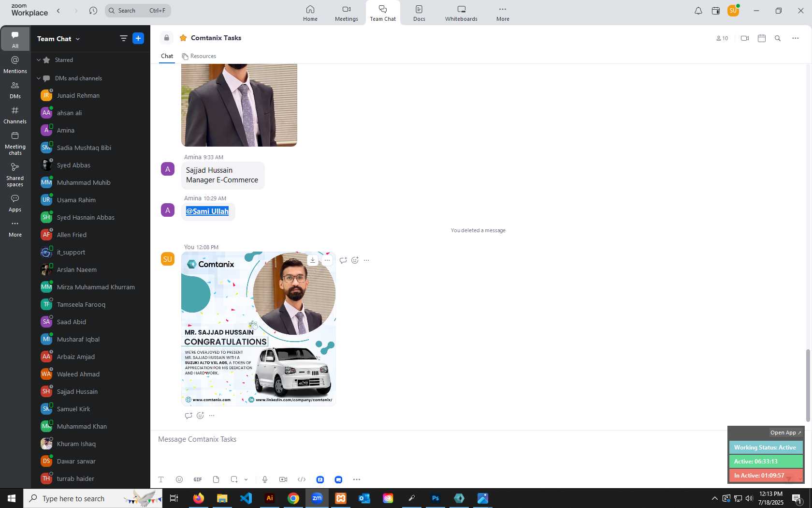Image resolution: width=812 pixels, height=508 pixels.
Task: Open the emoji picker in composer
Action: pyautogui.click(x=179, y=479)
